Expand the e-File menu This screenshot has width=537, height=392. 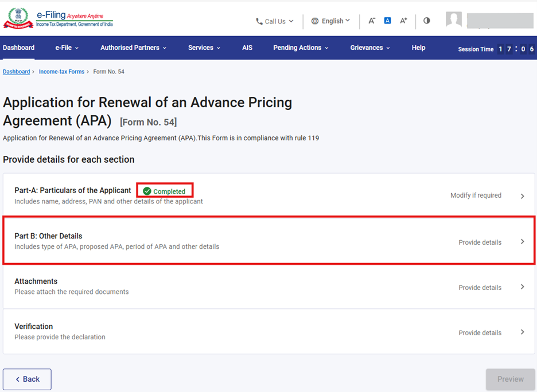click(x=67, y=48)
